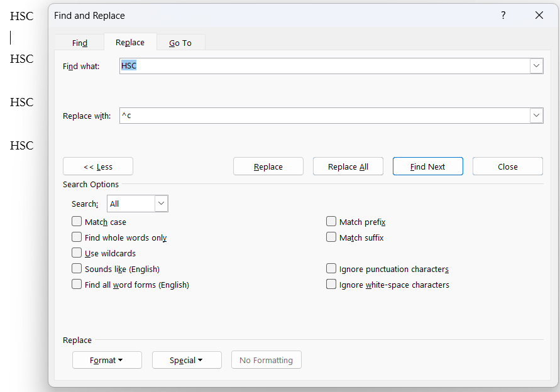Enable Sounds like (English)
This screenshot has width=560, height=392.
pyautogui.click(x=77, y=268)
